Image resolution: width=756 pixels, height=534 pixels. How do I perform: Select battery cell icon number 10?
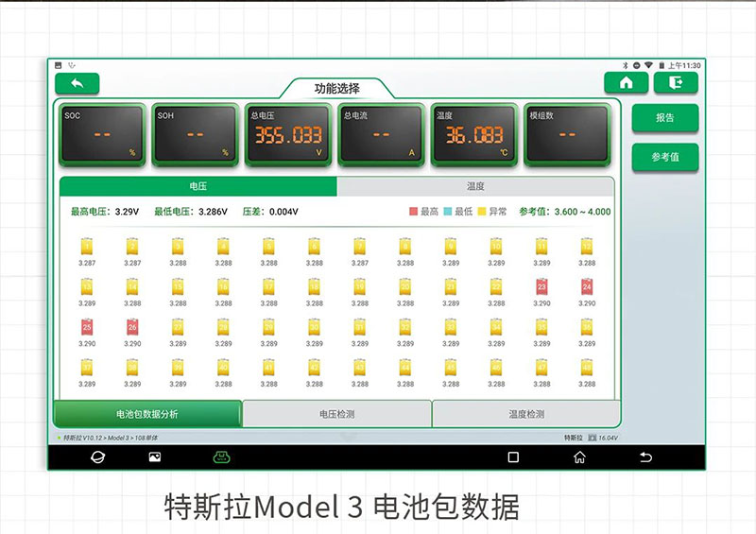click(x=496, y=247)
